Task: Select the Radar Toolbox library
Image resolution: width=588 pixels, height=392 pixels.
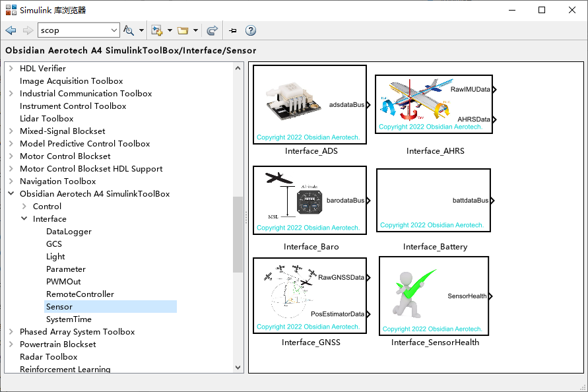Action: tap(48, 357)
